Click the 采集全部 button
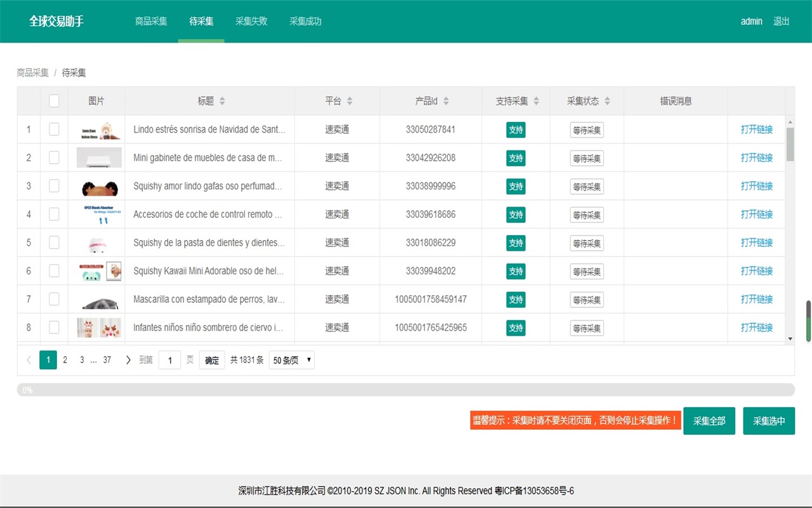The width and height of the screenshot is (812, 508). [x=709, y=421]
